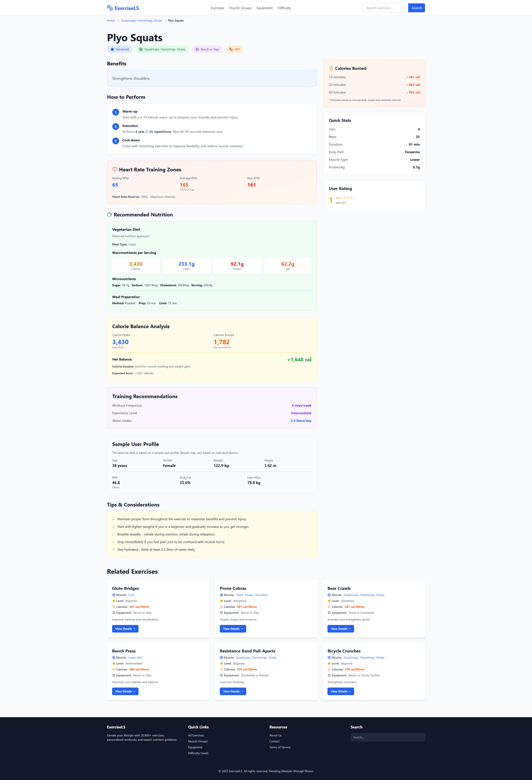The height and width of the screenshot is (780, 532).
Task: Click the ExerciseLS dumbbell logo icon
Action: pyautogui.click(x=110, y=8)
